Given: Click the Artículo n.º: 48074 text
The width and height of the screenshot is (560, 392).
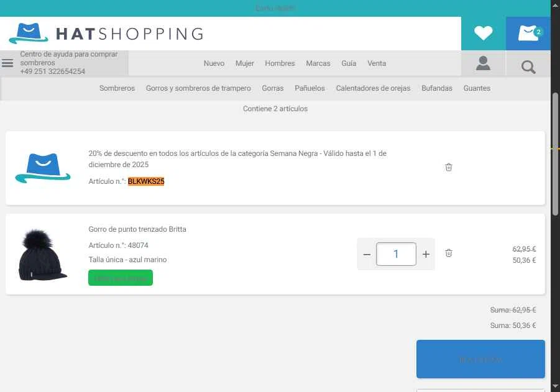Looking at the screenshot, I should tap(118, 245).
